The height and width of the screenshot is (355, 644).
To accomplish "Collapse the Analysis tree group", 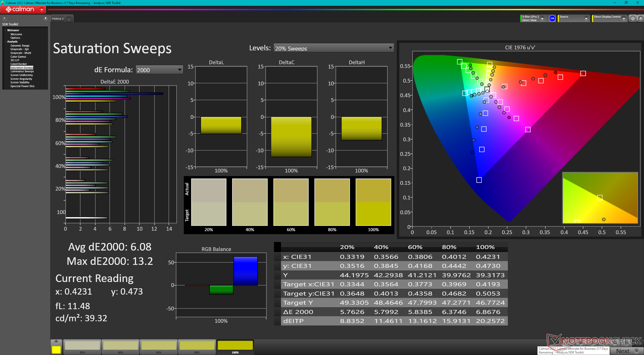I will pos(5,42).
